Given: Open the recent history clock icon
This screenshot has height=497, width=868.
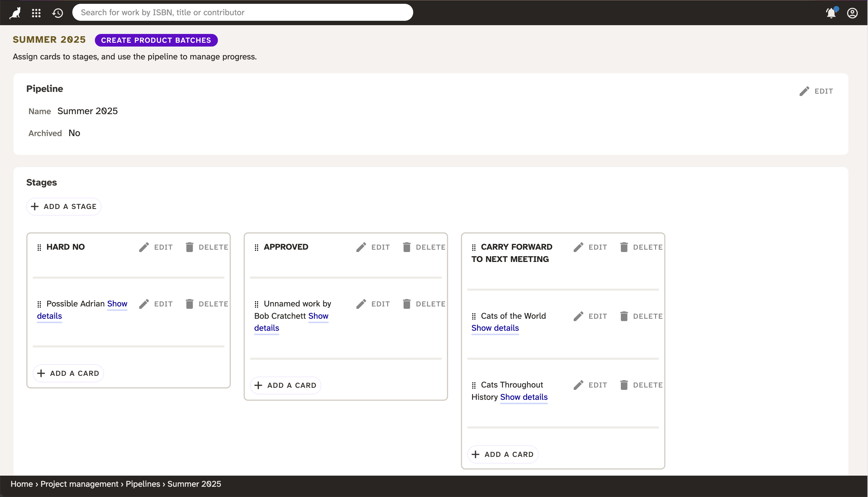Looking at the screenshot, I should point(57,13).
